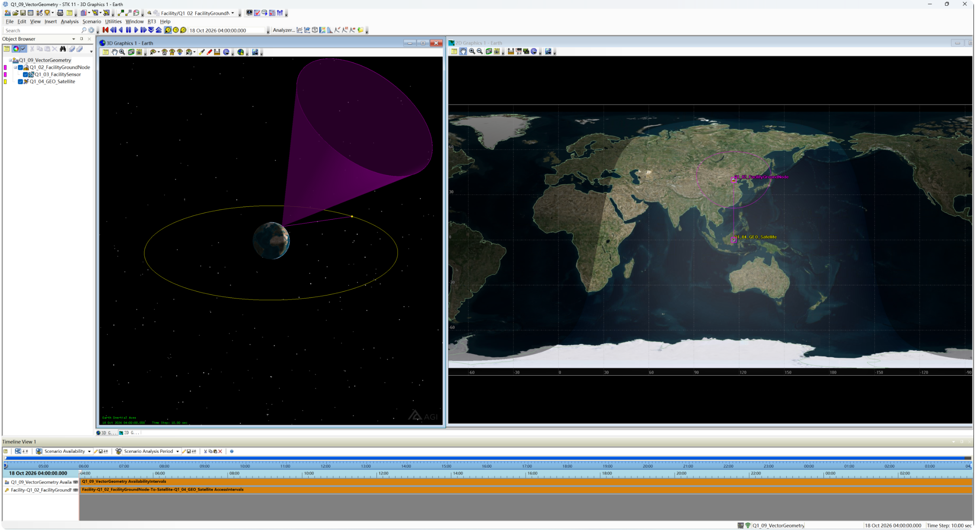Click the yellow color swatch beside Q1_04_GEO_Satellite
Screen dimensions: 980x530
click(5, 82)
